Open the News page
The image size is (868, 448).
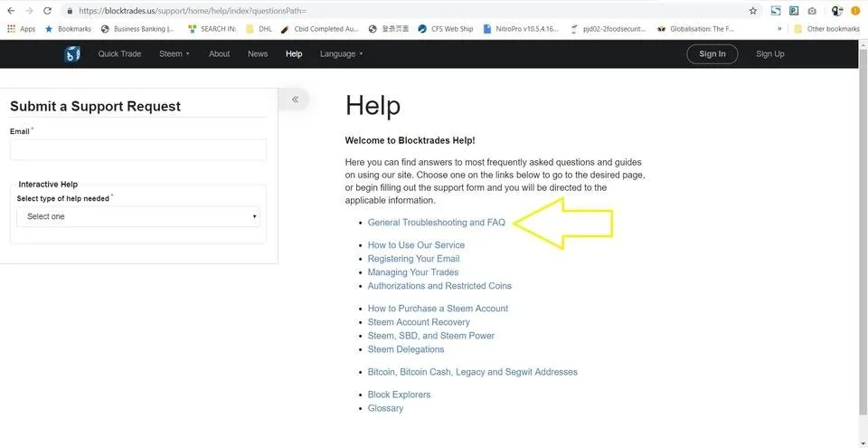(258, 53)
